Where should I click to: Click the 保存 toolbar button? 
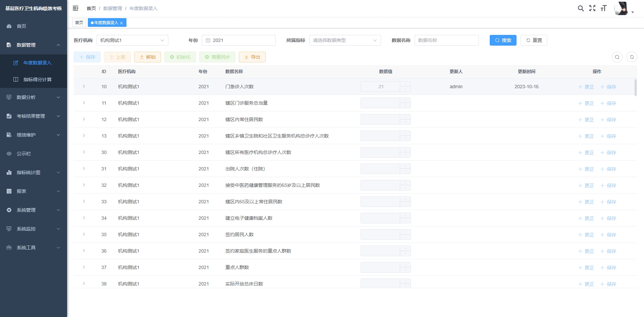[x=87, y=57]
